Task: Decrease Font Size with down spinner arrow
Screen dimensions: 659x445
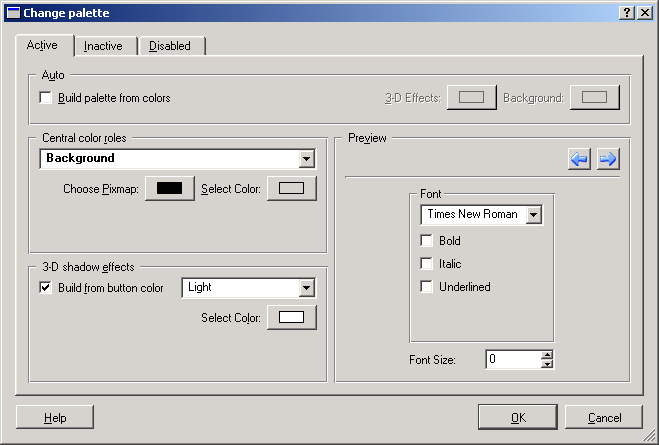Action: click(x=546, y=364)
